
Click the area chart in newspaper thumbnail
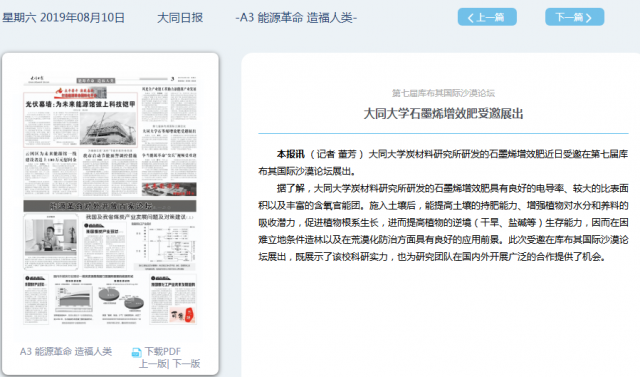tap(73, 297)
